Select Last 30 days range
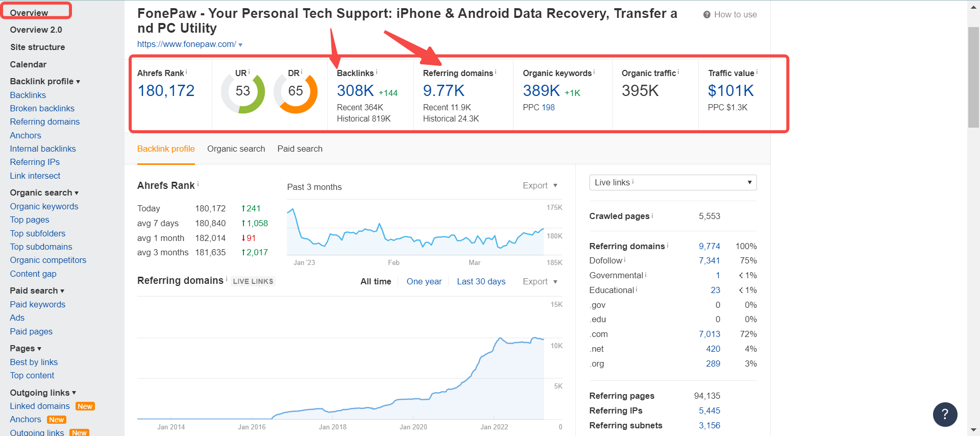The height and width of the screenshot is (436, 980). coord(481,281)
